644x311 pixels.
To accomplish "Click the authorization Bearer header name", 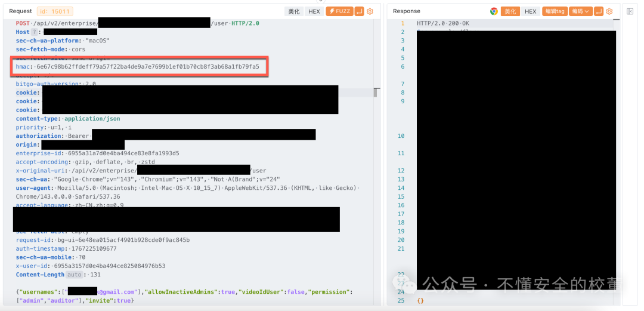I will (39, 136).
